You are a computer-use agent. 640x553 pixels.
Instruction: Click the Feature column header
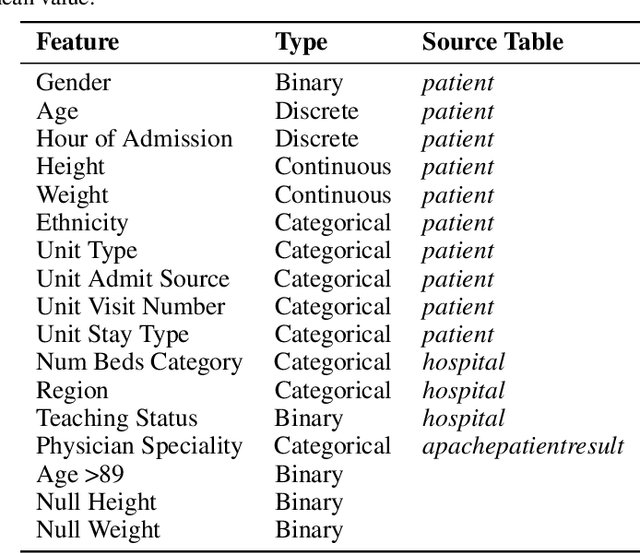(x=77, y=42)
